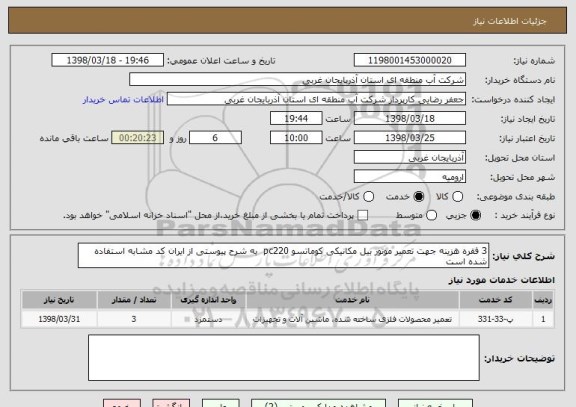576x407 pixels.
Task: Select the کالا radio button
Action: coord(457,197)
